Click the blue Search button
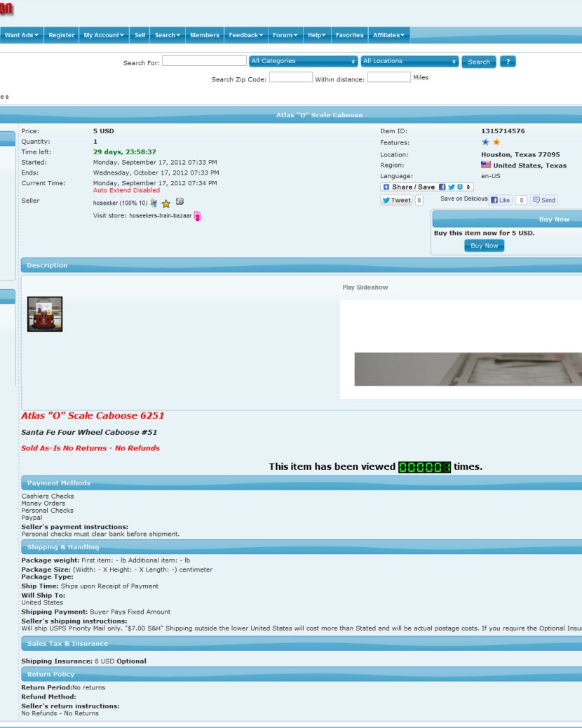582x728 pixels. coord(478,62)
